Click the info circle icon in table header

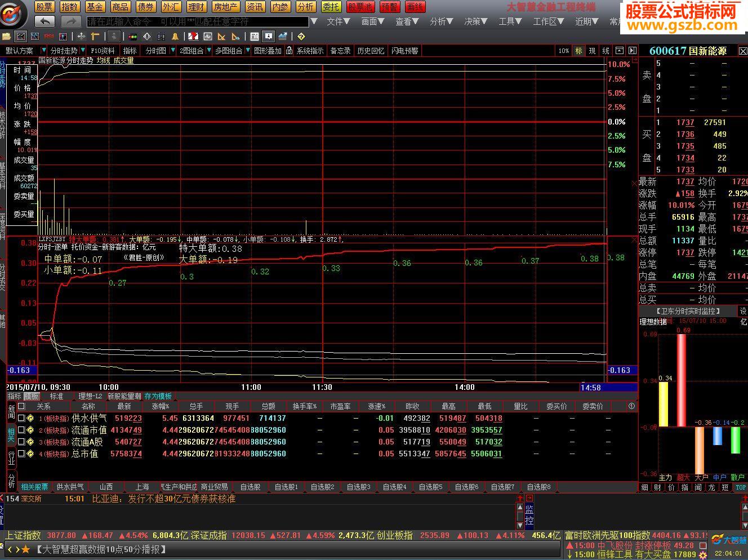pos(631,406)
